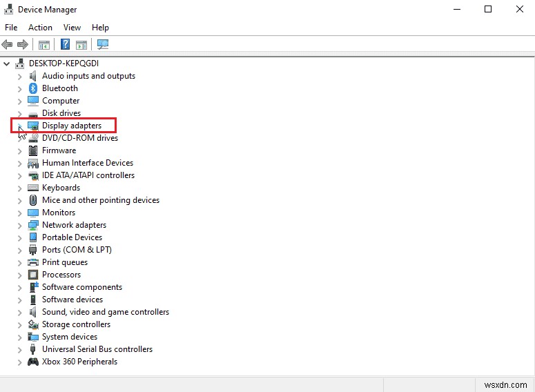Click the Storage controllers icon
535x392 pixels.
click(33, 324)
